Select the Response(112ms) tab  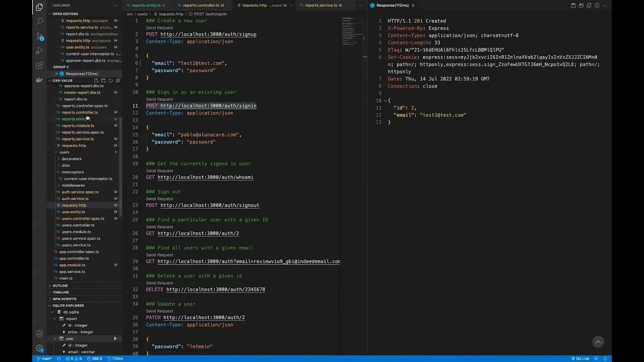click(x=392, y=6)
